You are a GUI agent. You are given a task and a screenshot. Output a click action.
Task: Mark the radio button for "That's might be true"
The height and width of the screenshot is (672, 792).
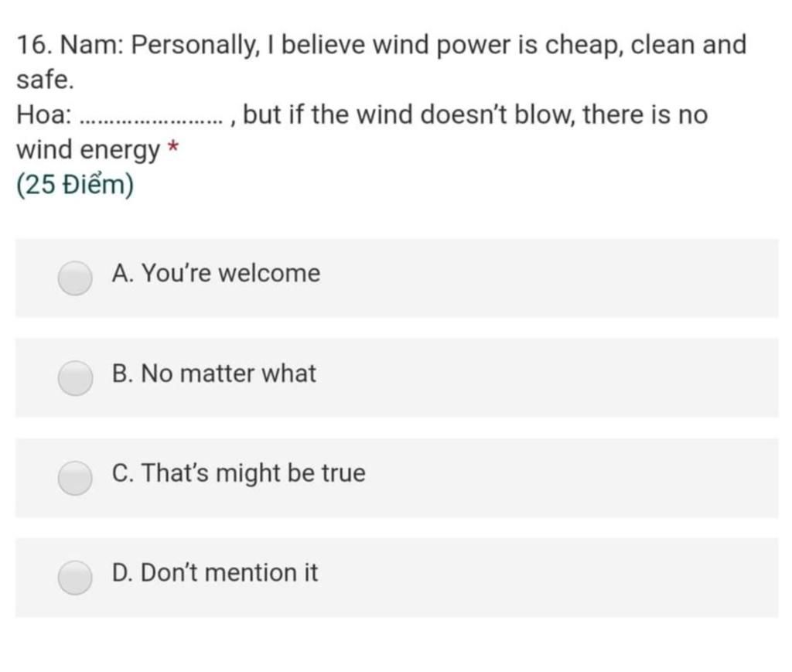[x=75, y=478]
